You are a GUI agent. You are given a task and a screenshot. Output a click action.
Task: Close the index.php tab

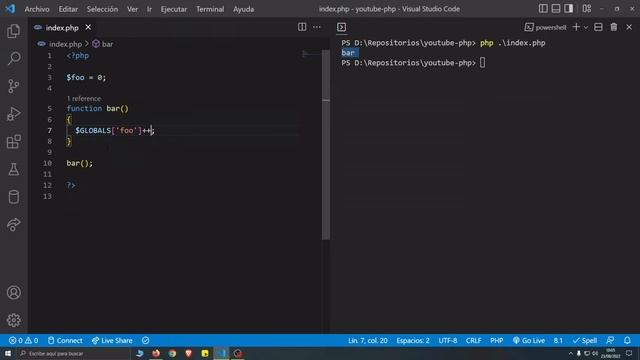click(x=88, y=27)
